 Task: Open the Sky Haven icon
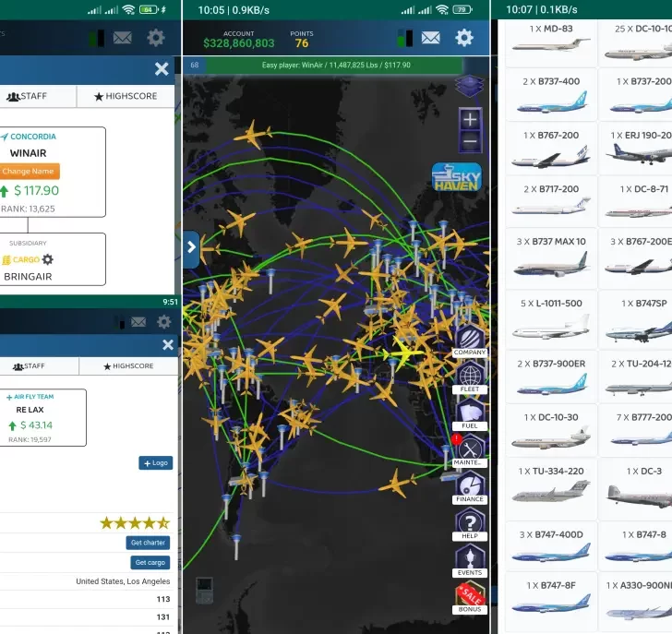[456, 177]
